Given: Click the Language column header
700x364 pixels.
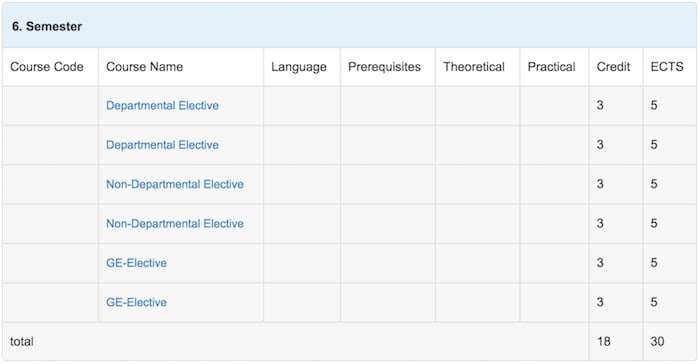Looking at the screenshot, I should click(x=299, y=67).
